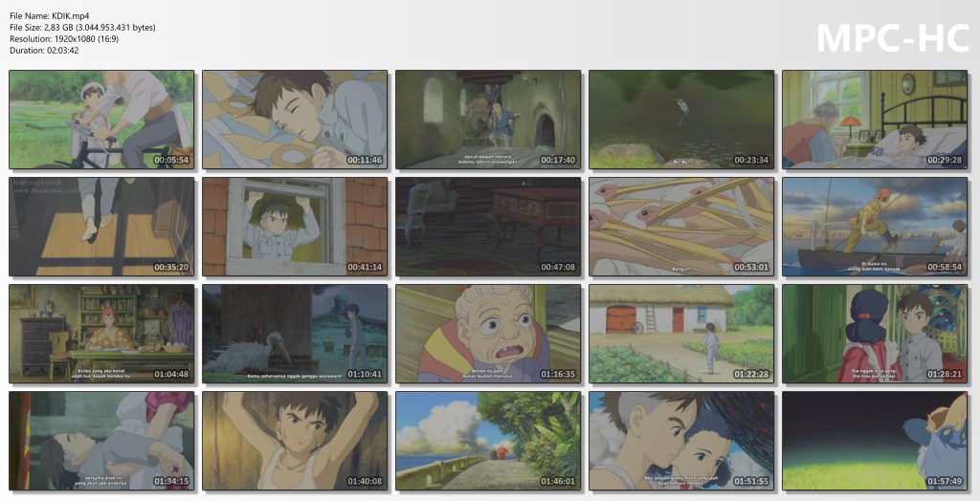This screenshot has height=501, width=980.
Task: Select the white cottage thumbnail at 01:22:28
Action: coord(680,334)
